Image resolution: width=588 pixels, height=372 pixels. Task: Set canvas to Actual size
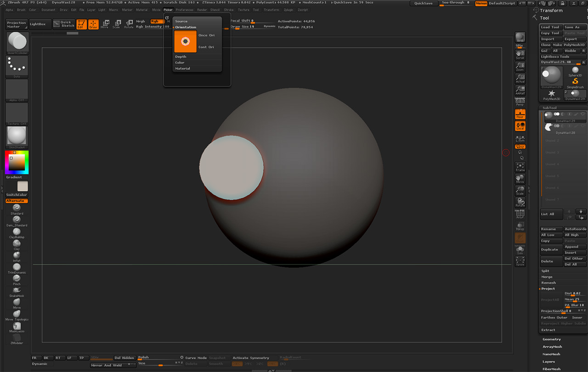[520, 79]
